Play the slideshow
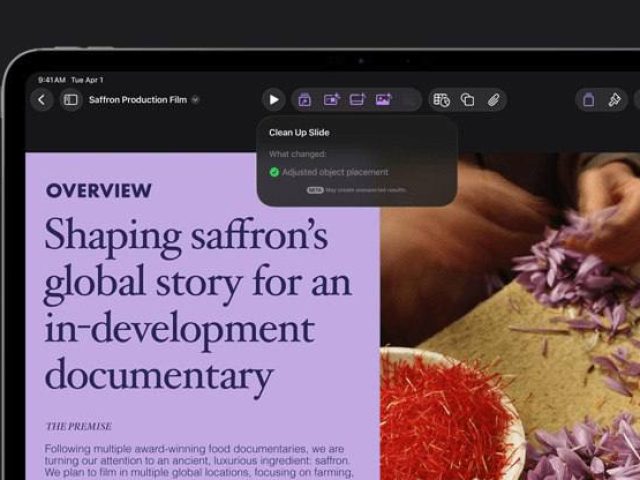 tap(273, 100)
